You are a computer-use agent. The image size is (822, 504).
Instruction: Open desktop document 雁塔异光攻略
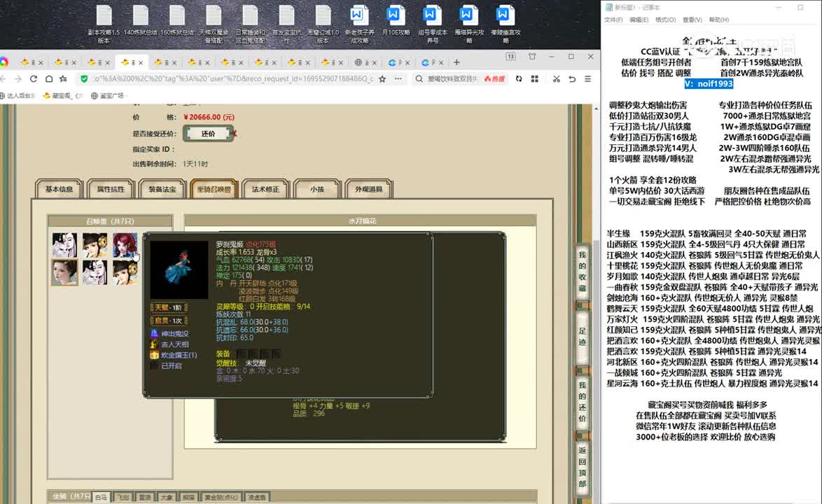(x=469, y=24)
